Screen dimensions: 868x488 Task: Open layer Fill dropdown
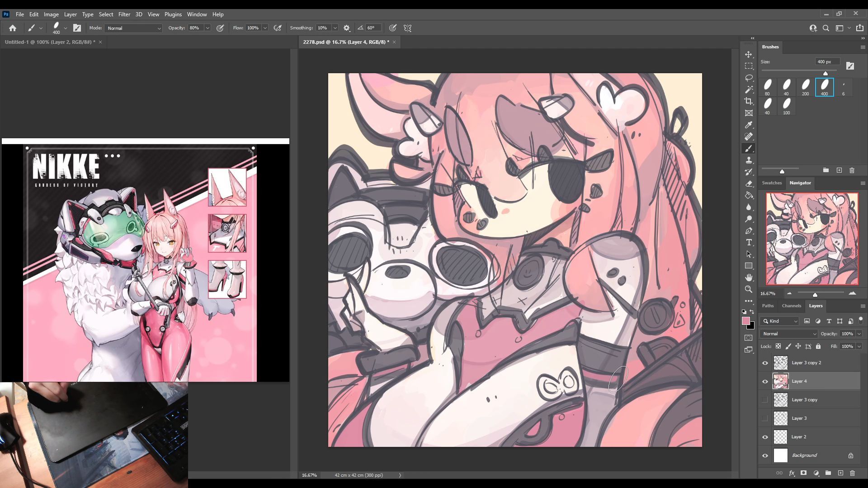[859, 347]
